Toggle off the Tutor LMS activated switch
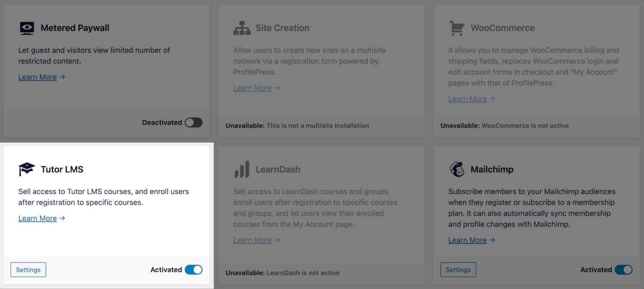This screenshot has width=644, height=289. pos(194,270)
